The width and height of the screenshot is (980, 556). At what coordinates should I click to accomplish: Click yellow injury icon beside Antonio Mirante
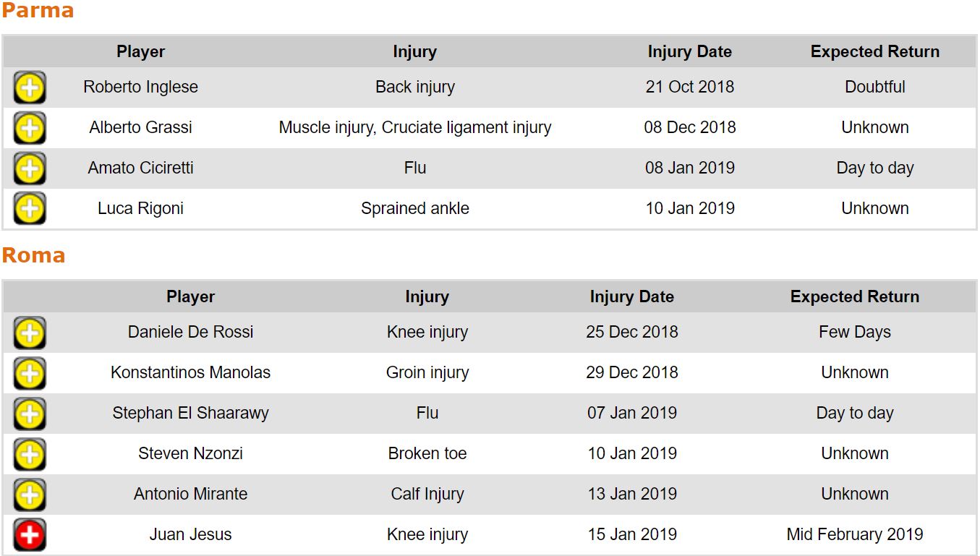click(30, 495)
